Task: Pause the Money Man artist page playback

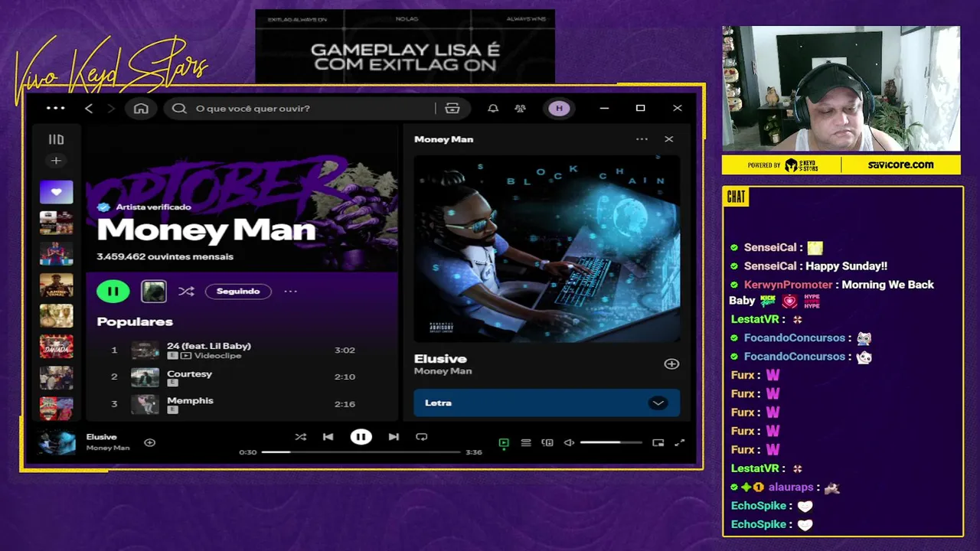Action: coord(113,291)
